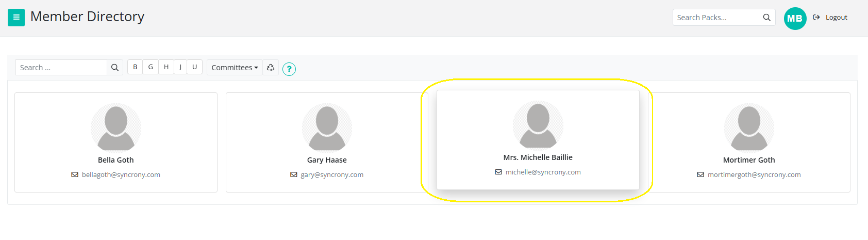868x240 pixels.
Task: Filter members by letter G
Action: [x=151, y=67]
